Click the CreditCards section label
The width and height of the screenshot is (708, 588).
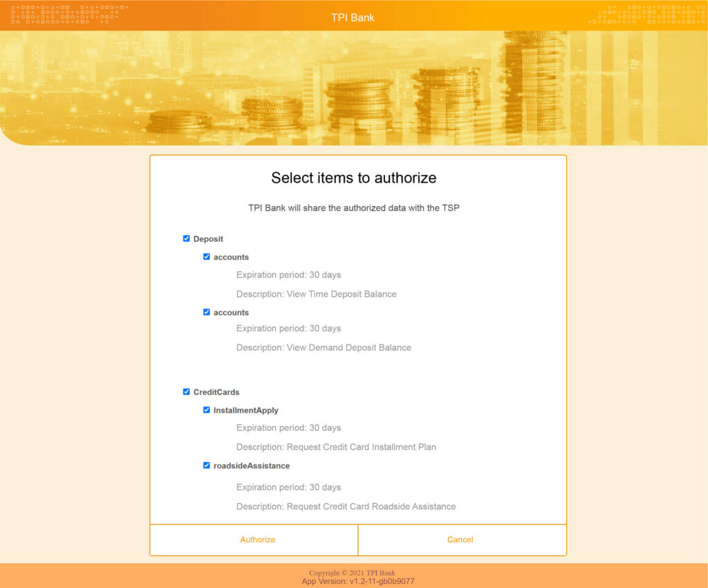[216, 392]
